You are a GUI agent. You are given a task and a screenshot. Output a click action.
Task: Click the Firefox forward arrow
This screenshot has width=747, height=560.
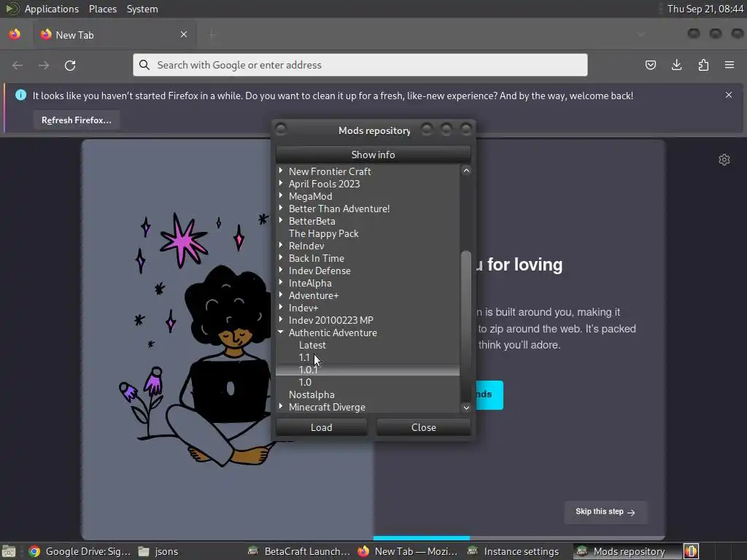point(44,65)
